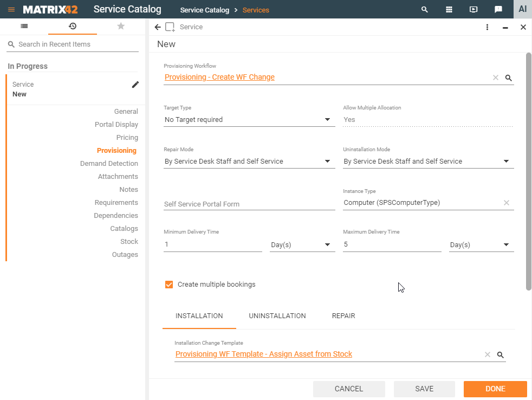
Task: Click the pencil edit icon for Service
Action: pyautogui.click(x=135, y=85)
